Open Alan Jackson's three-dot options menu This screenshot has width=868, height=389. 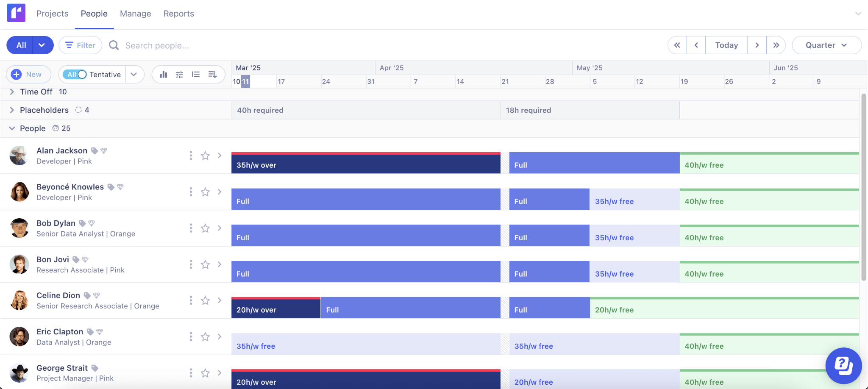[x=191, y=156]
